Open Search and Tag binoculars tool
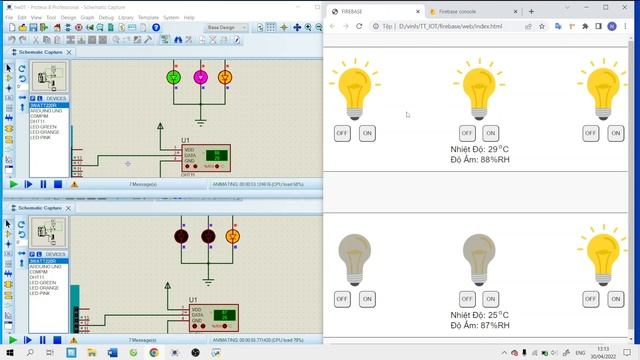Viewport: 640px width, 360px height. click(x=178, y=40)
